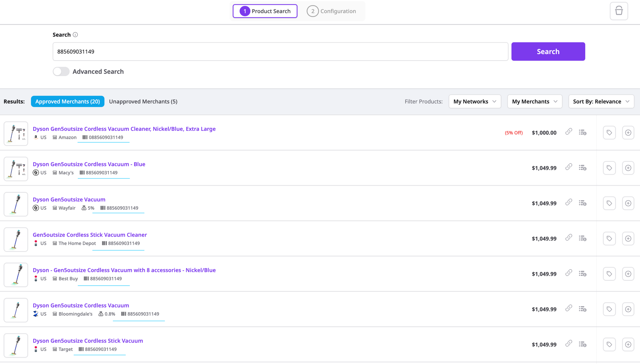The height and width of the screenshot is (364, 640).
Task: Open the My Merchants dropdown
Action: 534,101
